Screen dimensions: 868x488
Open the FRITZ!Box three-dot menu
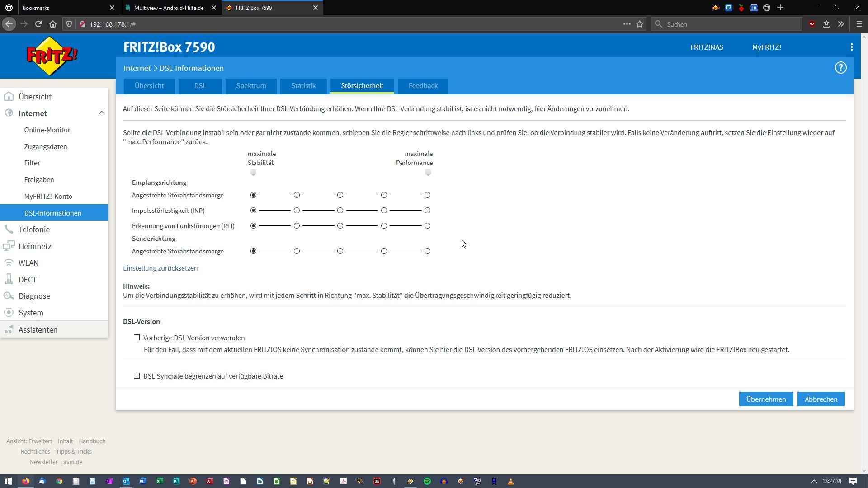point(852,47)
